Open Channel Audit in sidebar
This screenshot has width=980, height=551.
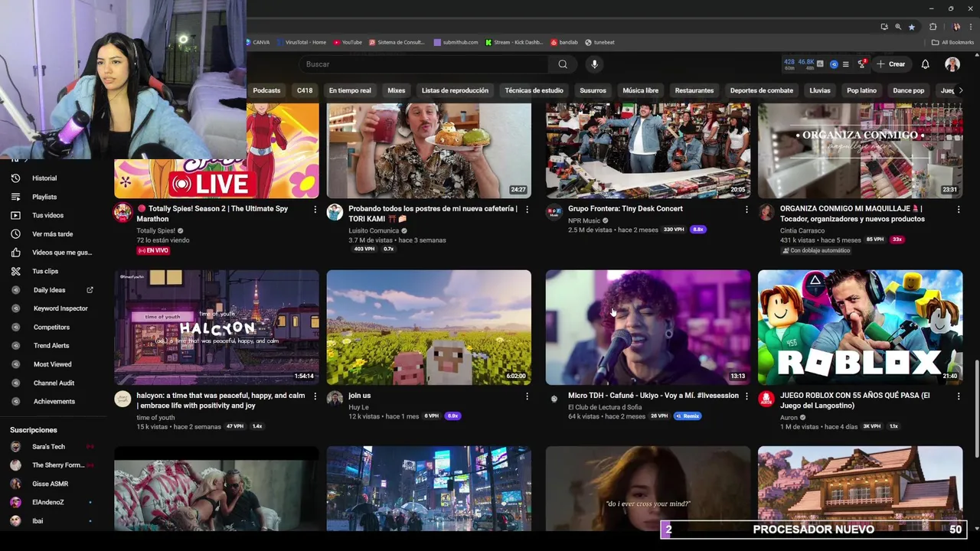pyautogui.click(x=54, y=383)
